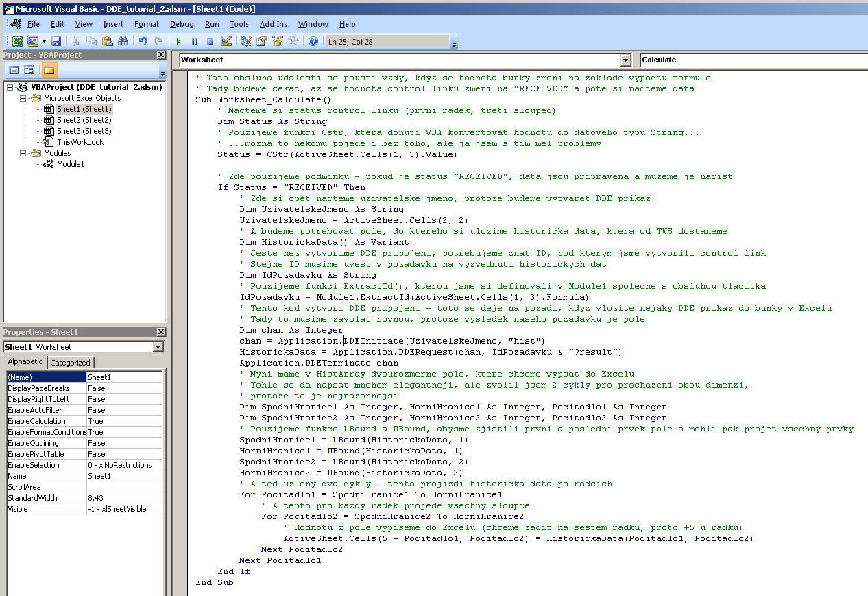The image size is (868, 596).
Task: Toggle Folders view in Project panel
Action: coord(49,70)
